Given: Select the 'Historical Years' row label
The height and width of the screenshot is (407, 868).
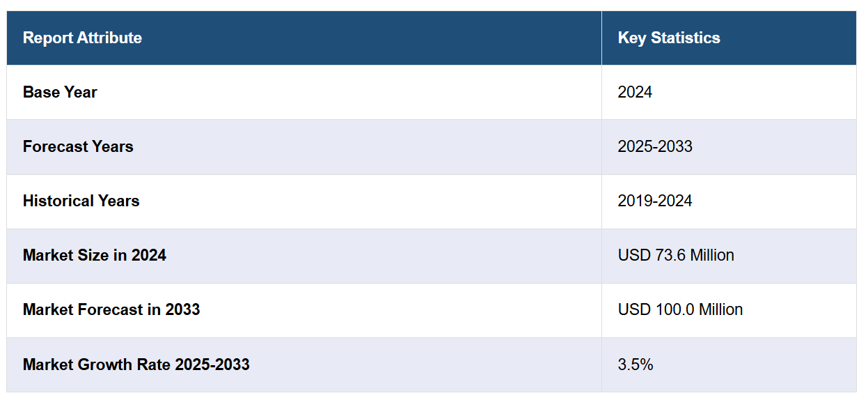Looking at the screenshot, I should coord(81,201).
